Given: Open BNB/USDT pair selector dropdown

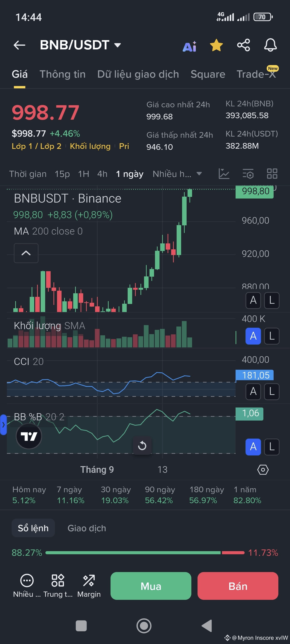Looking at the screenshot, I should [80, 45].
